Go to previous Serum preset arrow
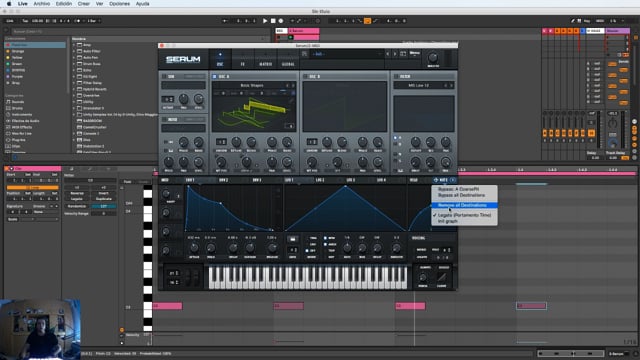Screen dimensions: 640x360 (x=388, y=54)
